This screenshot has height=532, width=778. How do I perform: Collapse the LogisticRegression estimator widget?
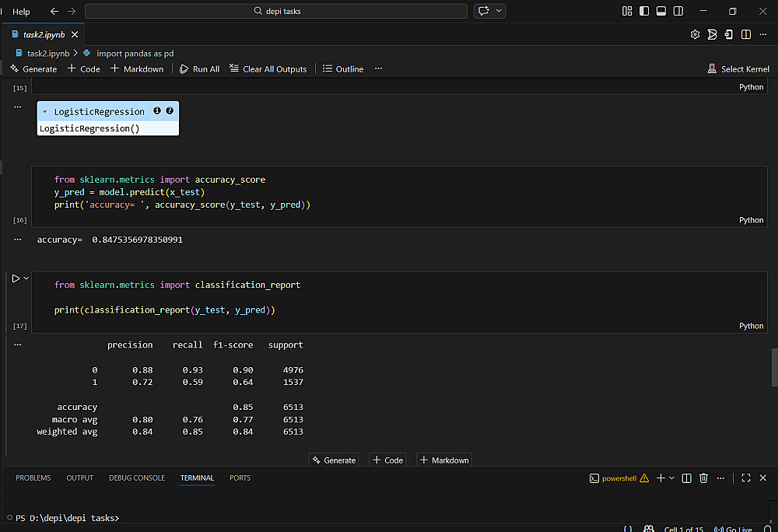click(x=45, y=112)
